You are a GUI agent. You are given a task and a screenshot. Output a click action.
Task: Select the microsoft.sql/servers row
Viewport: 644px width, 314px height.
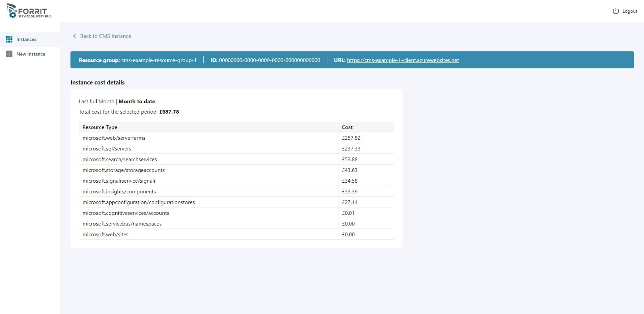pos(107,149)
